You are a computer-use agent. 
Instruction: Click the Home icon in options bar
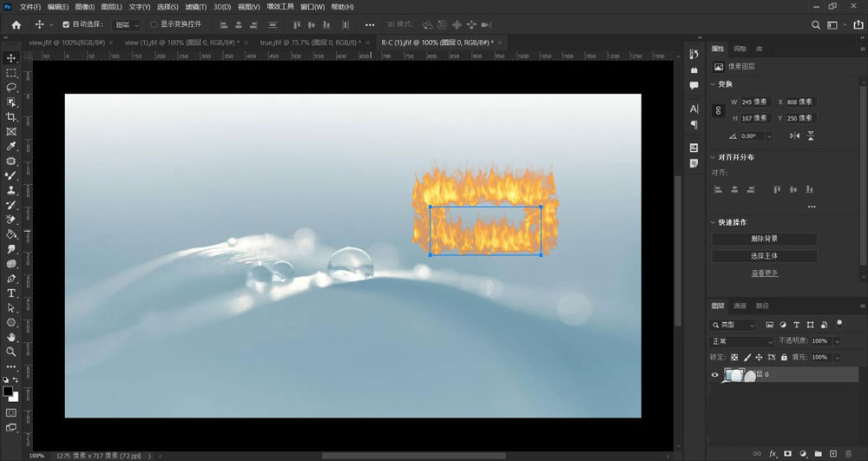click(16, 25)
